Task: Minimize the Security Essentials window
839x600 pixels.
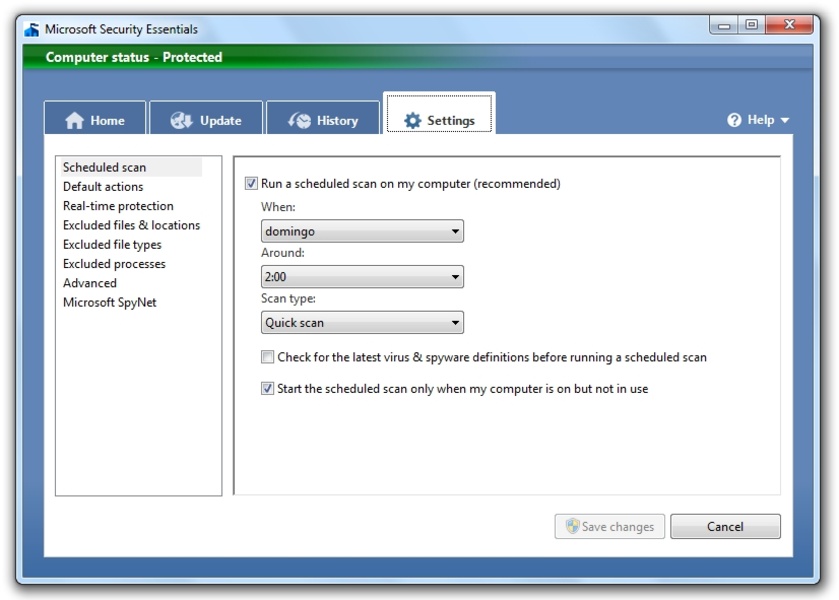Action: (724, 25)
